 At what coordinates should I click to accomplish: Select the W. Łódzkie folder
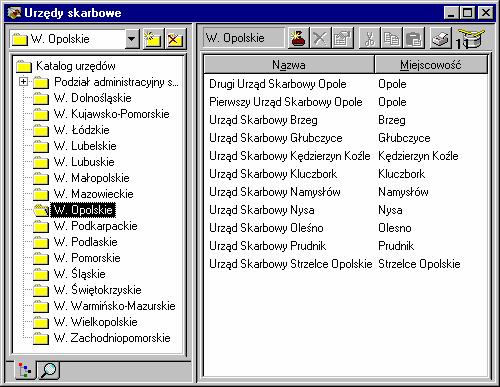point(71,130)
